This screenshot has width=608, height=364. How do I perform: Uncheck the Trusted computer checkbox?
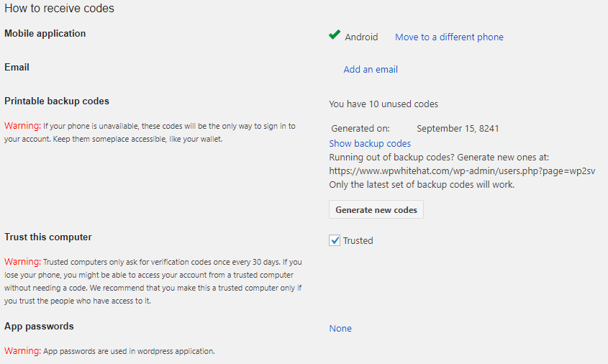pos(335,241)
